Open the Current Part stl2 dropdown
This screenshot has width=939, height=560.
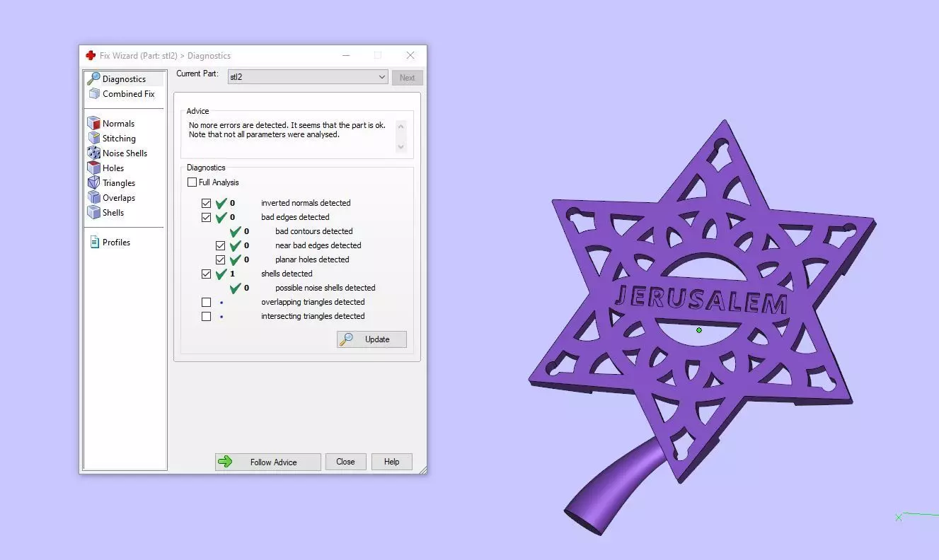[x=307, y=77]
